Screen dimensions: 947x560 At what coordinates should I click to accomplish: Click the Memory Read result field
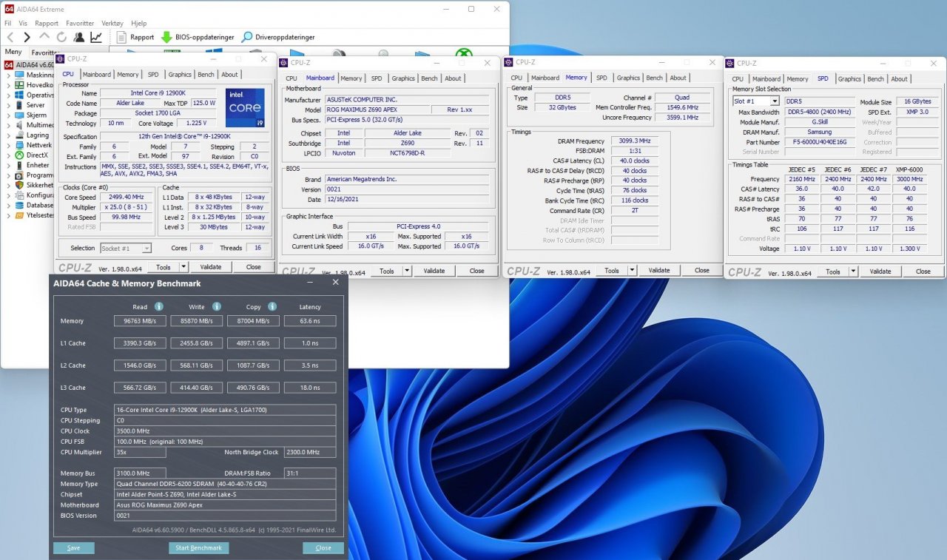click(140, 321)
